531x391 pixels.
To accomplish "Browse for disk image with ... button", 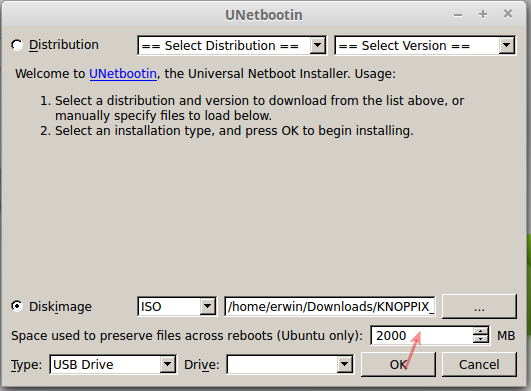I will tap(479, 307).
